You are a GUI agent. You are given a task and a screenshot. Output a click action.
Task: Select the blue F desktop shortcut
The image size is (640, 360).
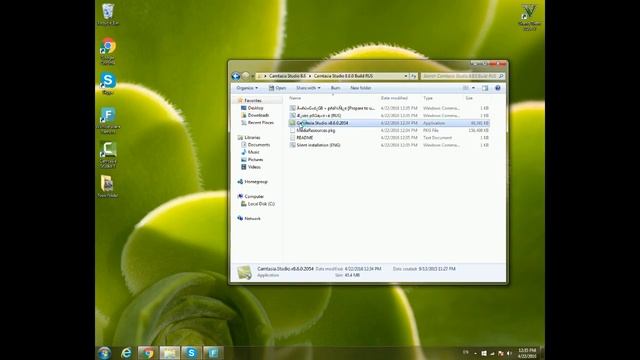pos(108,120)
